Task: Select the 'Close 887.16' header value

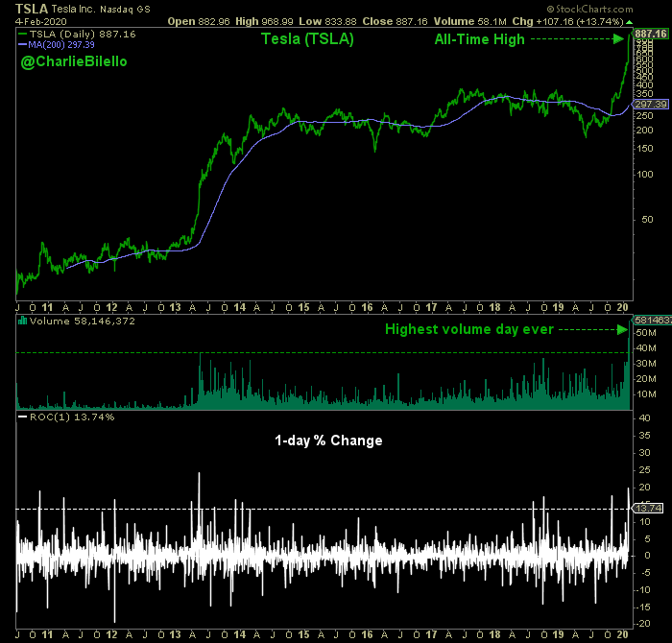Action: point(395,21)
